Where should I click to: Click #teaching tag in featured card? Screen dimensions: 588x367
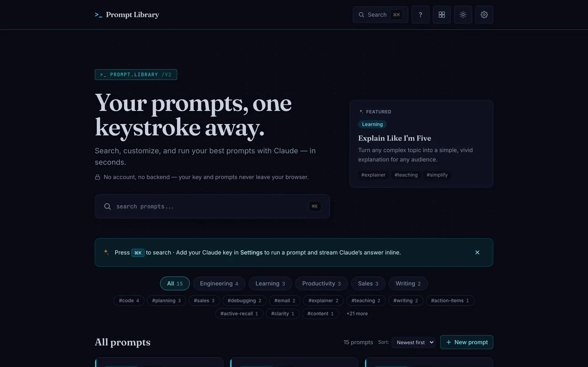point(406,175)
